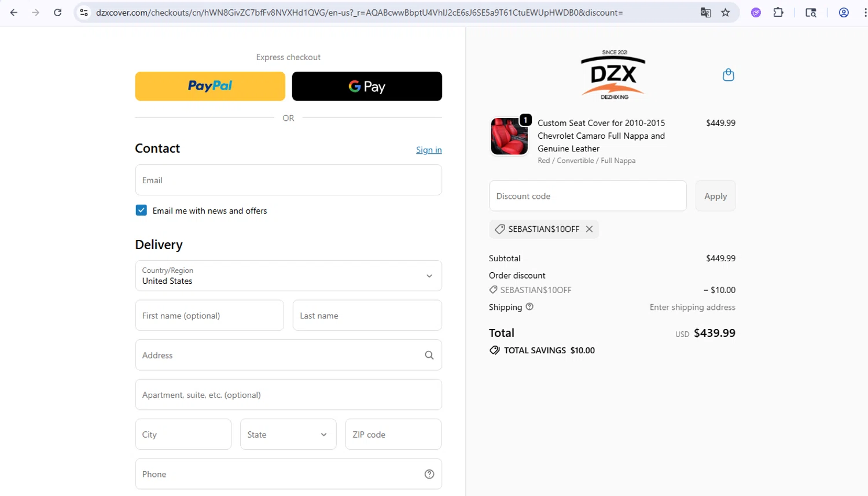
Task: Go back to the previous page
Action: (14, 12)
